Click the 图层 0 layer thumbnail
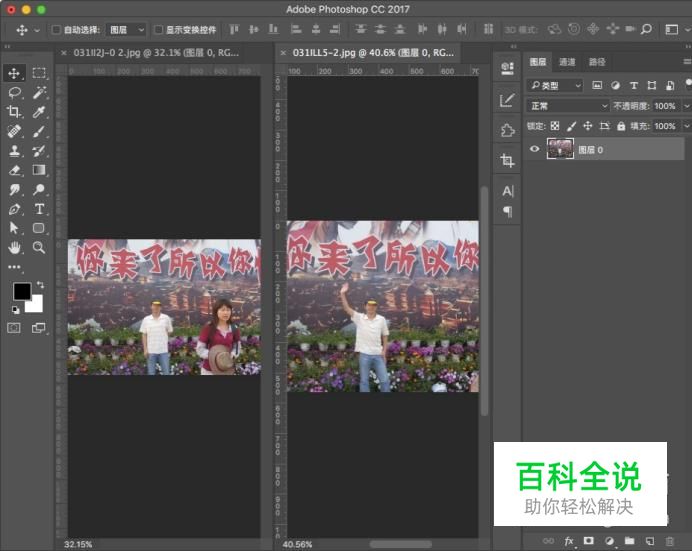This screenshot has height=551, width=692. pyautogui.click(x=560, y=149)
